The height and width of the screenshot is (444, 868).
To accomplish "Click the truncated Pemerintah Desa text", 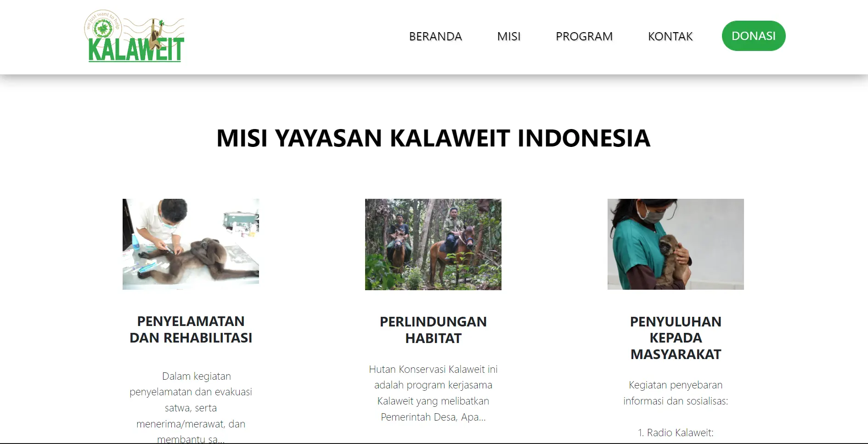I will 433,417.
